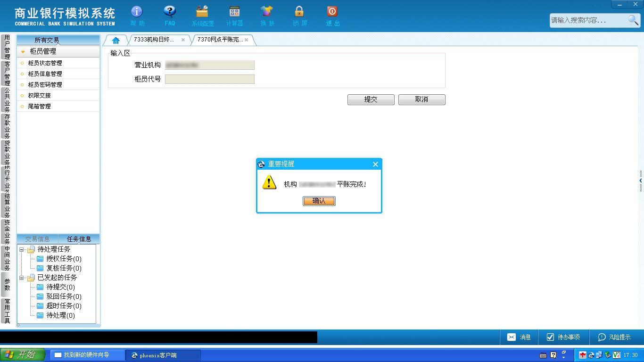The height and width of the screenshot is (362, 644).
Task: Open 消息 envelope messages
Action: click(519, 337)
